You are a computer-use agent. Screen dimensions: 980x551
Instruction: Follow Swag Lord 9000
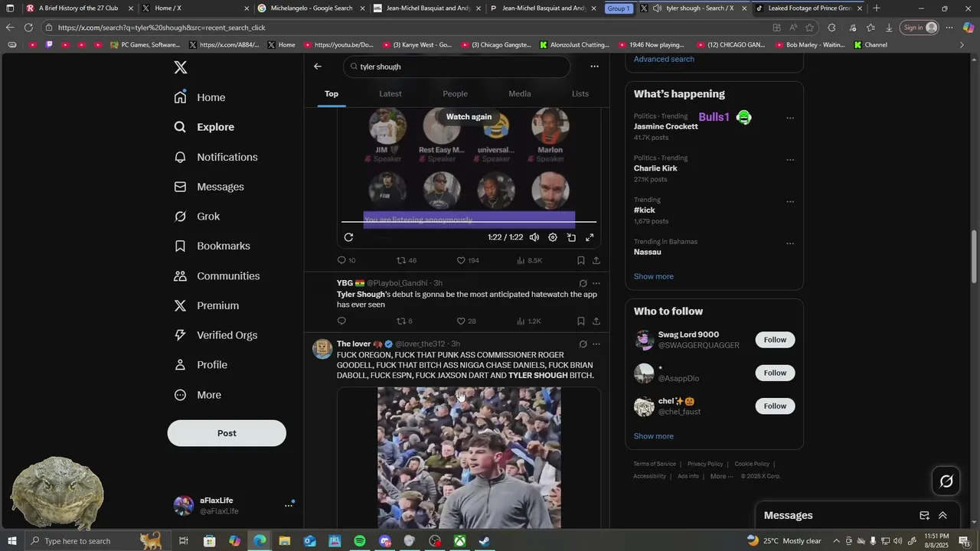point(775,340)
